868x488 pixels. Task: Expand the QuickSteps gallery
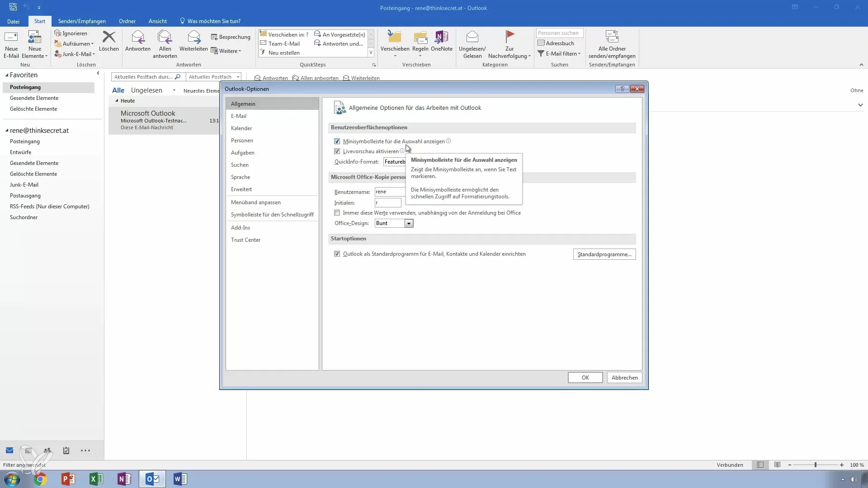[371, 53]
